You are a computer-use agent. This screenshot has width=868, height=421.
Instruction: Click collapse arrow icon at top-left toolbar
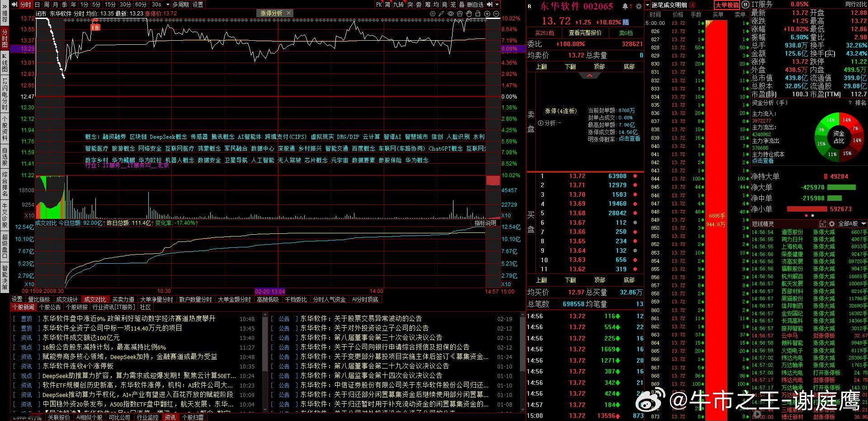tap(14, 5)
